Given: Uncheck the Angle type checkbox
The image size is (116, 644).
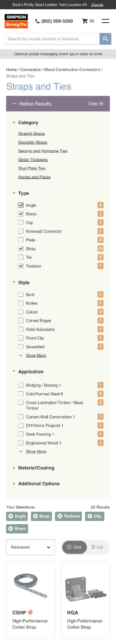Looking at the screenshot, I should point(21,205).
